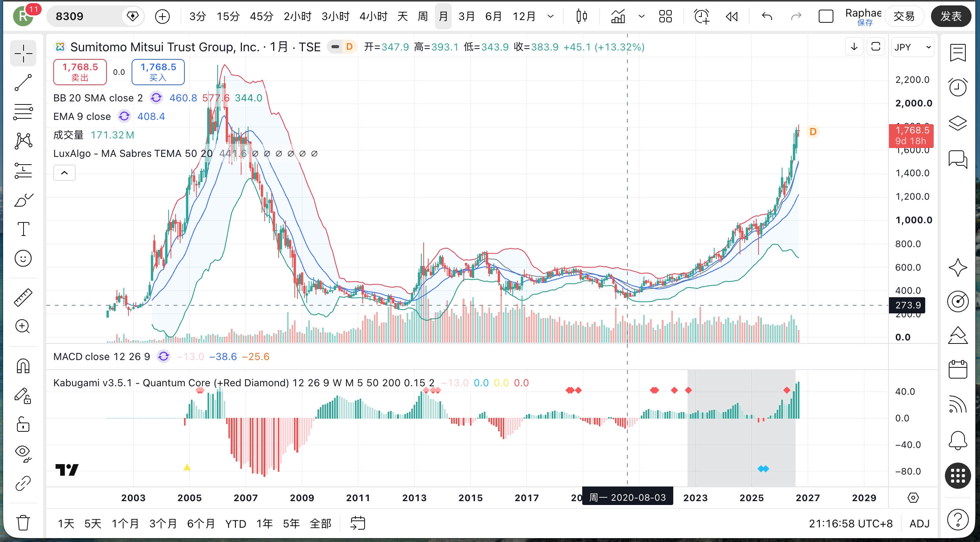Collapse the indicator legend chevron
Screen dimensions: 980x542
pyautogui.click(x=64, y=173)
